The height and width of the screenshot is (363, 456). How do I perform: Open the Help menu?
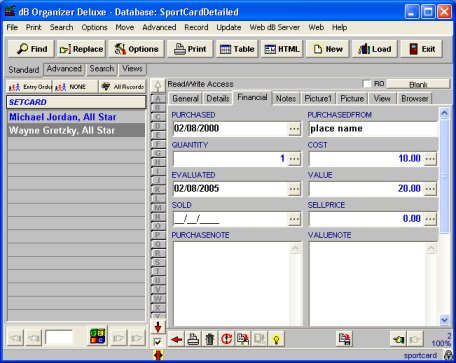pyautogui.click(x=339, y=27)
